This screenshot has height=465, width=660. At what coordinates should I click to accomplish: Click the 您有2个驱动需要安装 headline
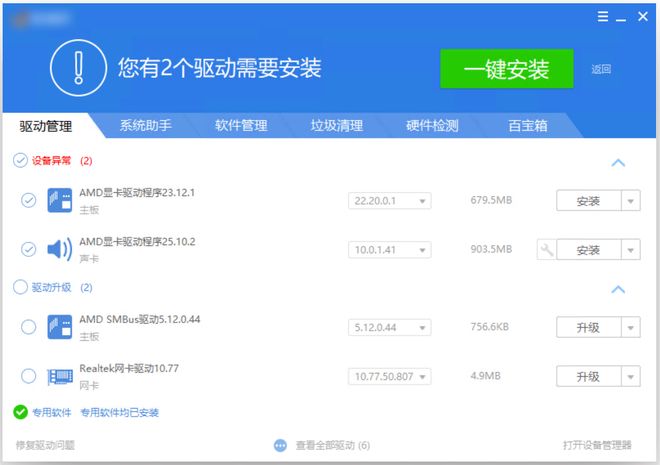point(220,68)
